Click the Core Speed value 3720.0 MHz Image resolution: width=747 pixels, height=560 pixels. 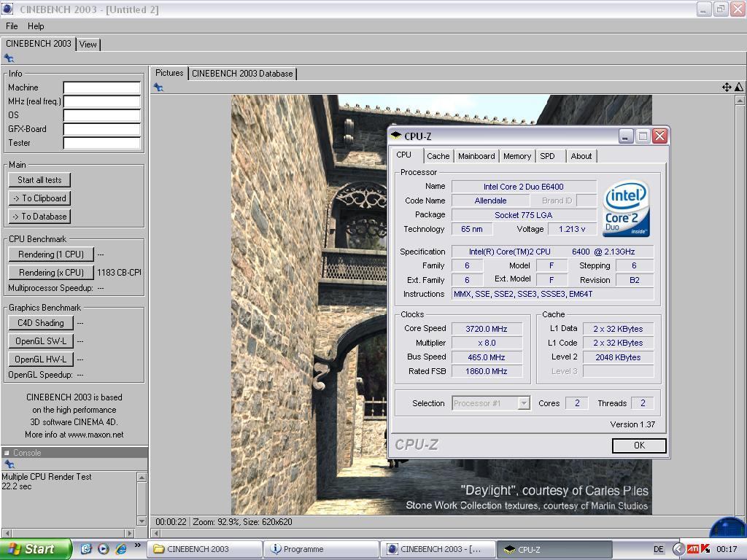(x=487, y=329)
